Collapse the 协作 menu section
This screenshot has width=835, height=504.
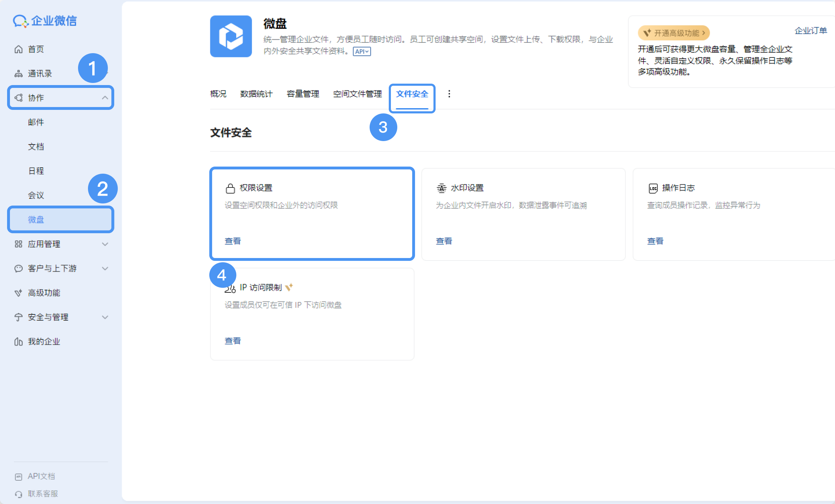point(105,98)
